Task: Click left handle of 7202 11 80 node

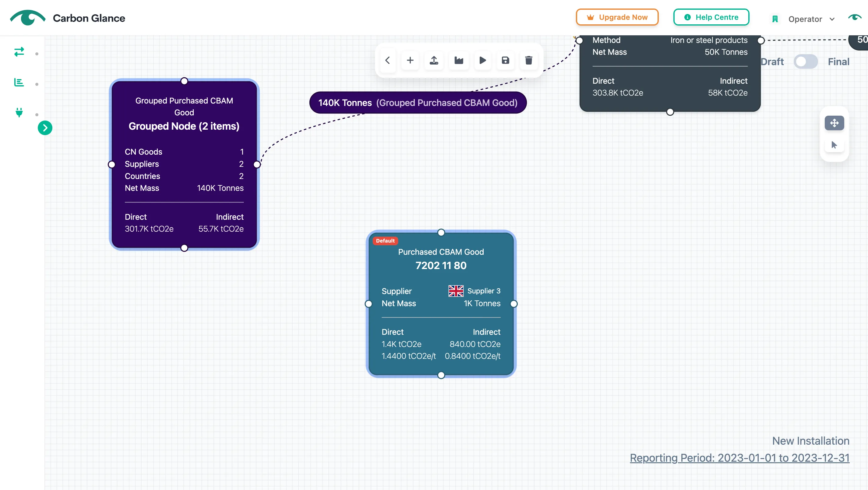Action: click(369, 304)
